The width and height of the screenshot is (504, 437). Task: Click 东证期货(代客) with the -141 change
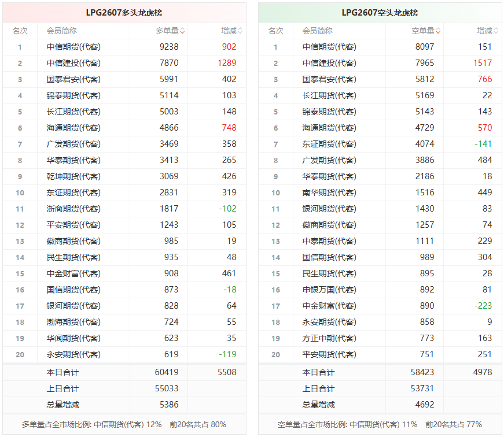coord(329,144)
